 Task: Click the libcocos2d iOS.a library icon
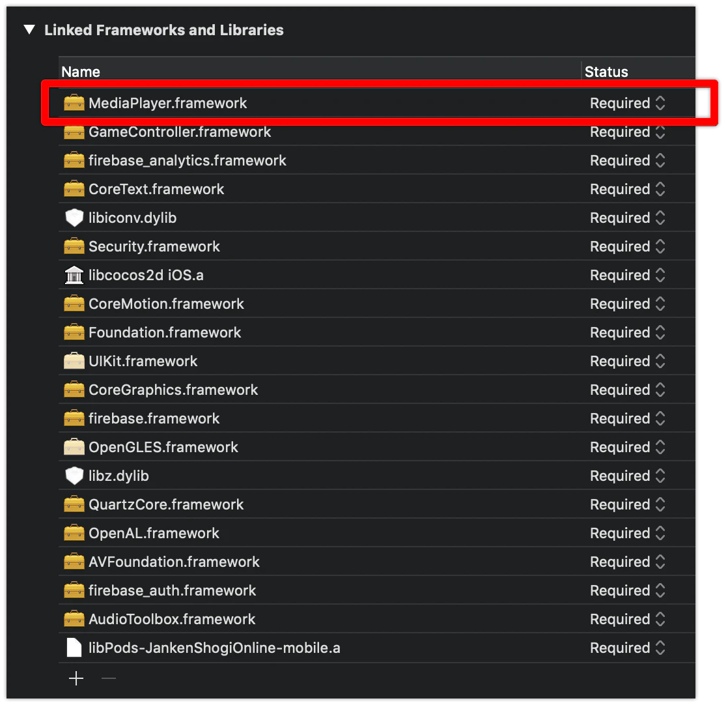click(x=74, y=275)
